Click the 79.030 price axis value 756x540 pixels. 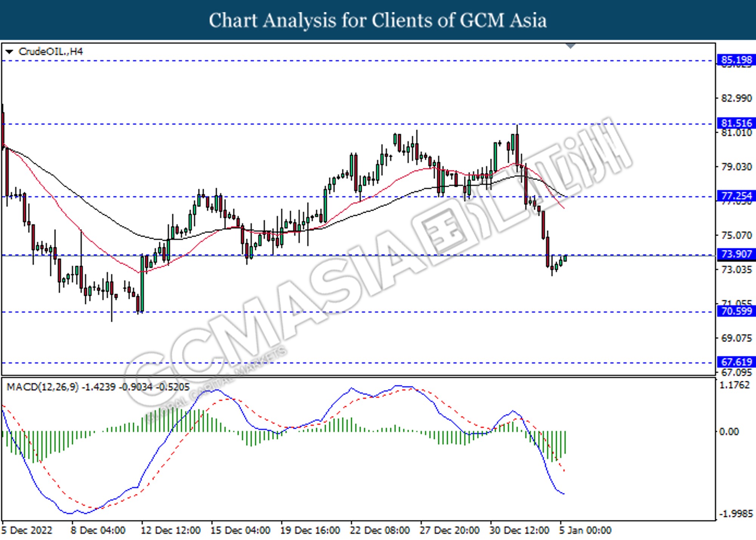coord(736,167)
